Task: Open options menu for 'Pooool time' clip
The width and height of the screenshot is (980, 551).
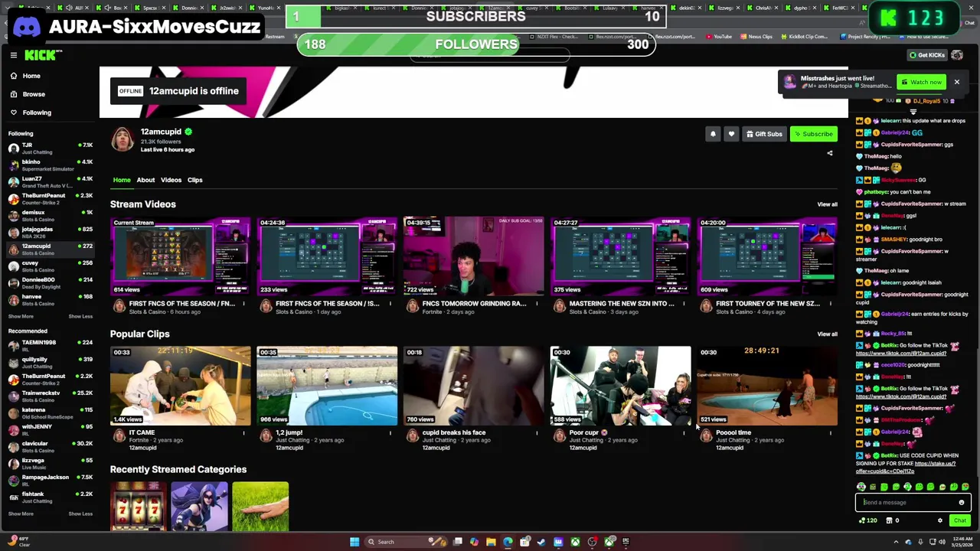Action: 831,433
